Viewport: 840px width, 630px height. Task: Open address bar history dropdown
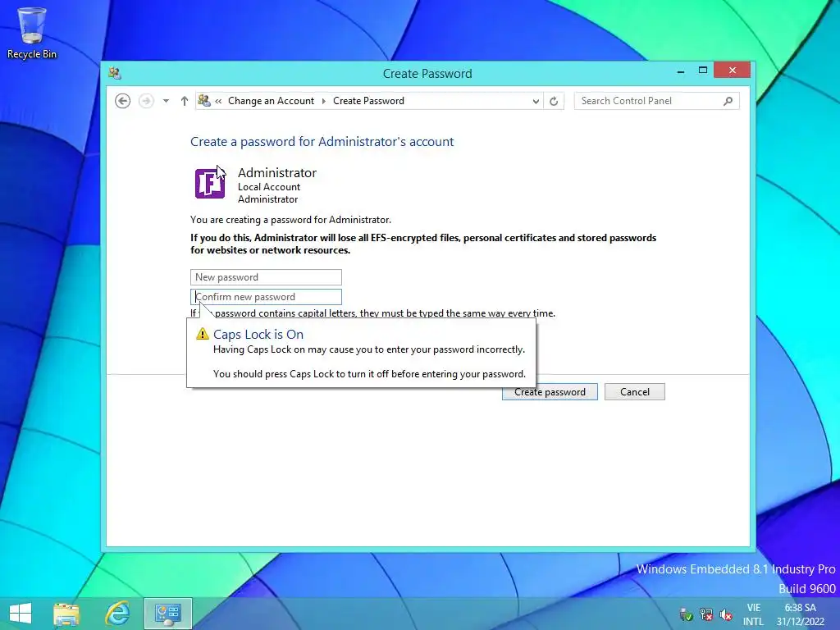[535, 101]
